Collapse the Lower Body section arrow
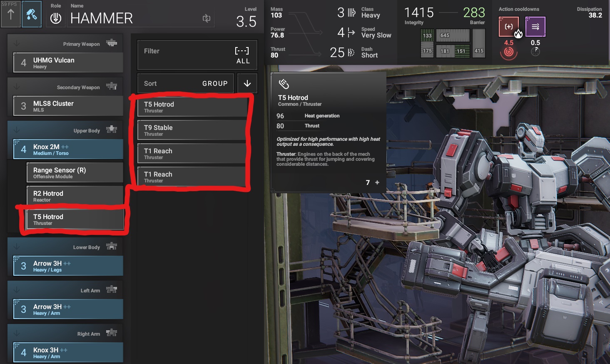 pos(17,247)
